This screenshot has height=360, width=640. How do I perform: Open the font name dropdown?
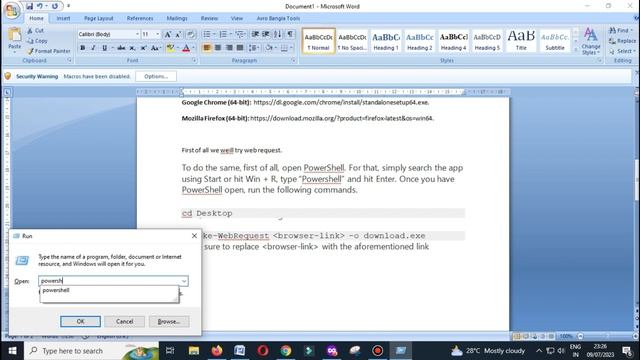click(137, 35)
